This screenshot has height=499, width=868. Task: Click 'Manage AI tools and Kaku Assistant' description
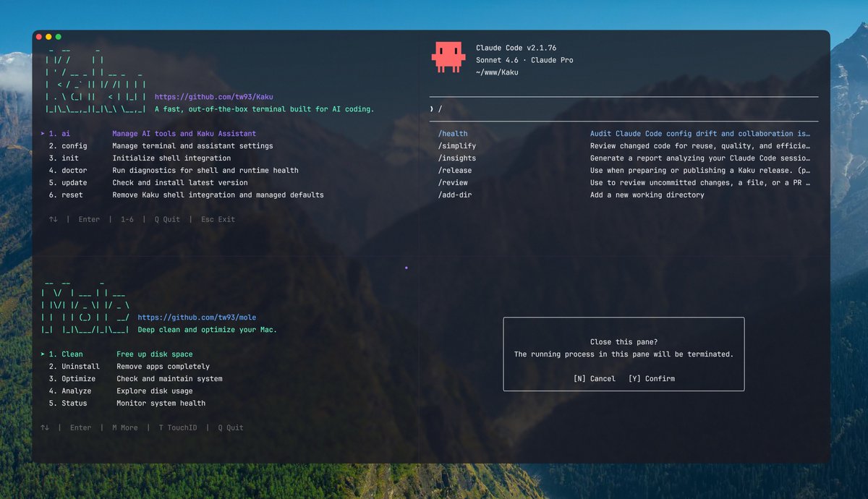point(184,134)
